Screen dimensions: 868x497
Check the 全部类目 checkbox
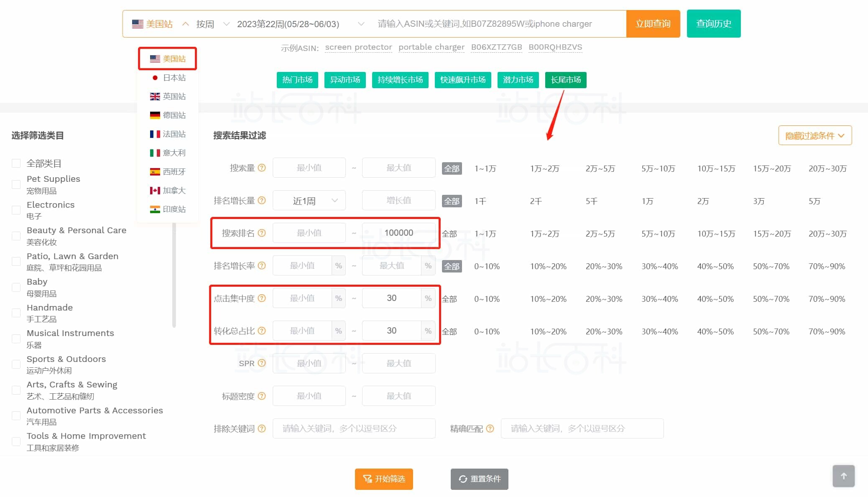(x=16, y=163)
